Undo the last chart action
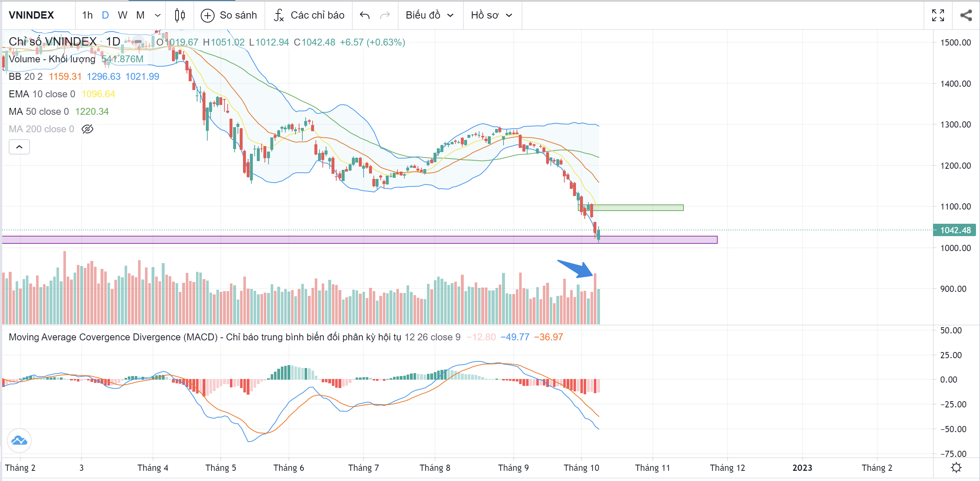This screenshot has width=980, height=481. pos(364,15)
